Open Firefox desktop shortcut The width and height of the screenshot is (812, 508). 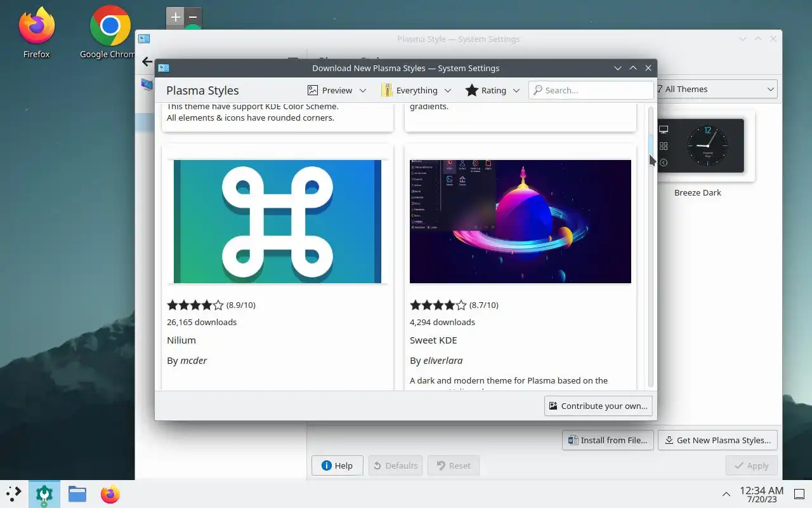click(x=36, y=32)
